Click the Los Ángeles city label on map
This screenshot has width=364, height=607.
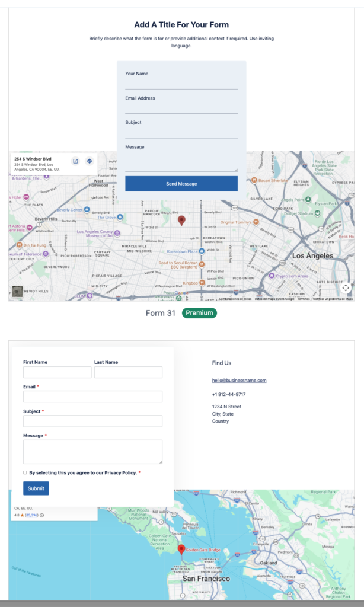coord(312,255)
